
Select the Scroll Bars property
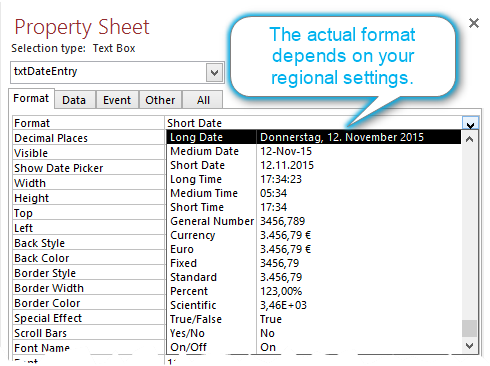[x=88, y=333]
